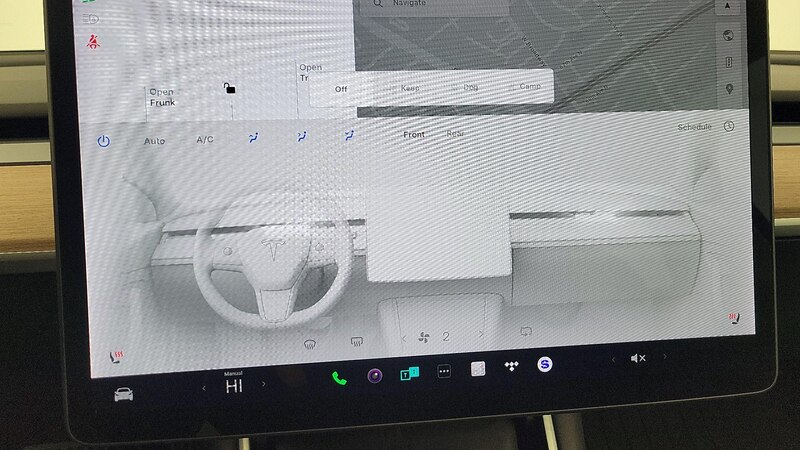
Task: Tap the map compass orientation arrow
Action: click(728, 6)
